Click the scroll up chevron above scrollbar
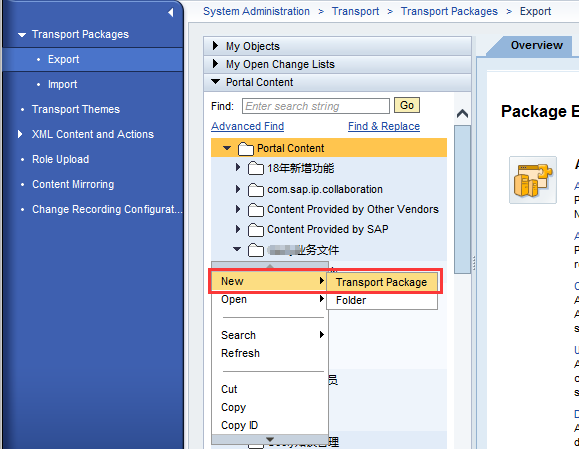Viewport: 579px width, 449px height. (462, 113)
